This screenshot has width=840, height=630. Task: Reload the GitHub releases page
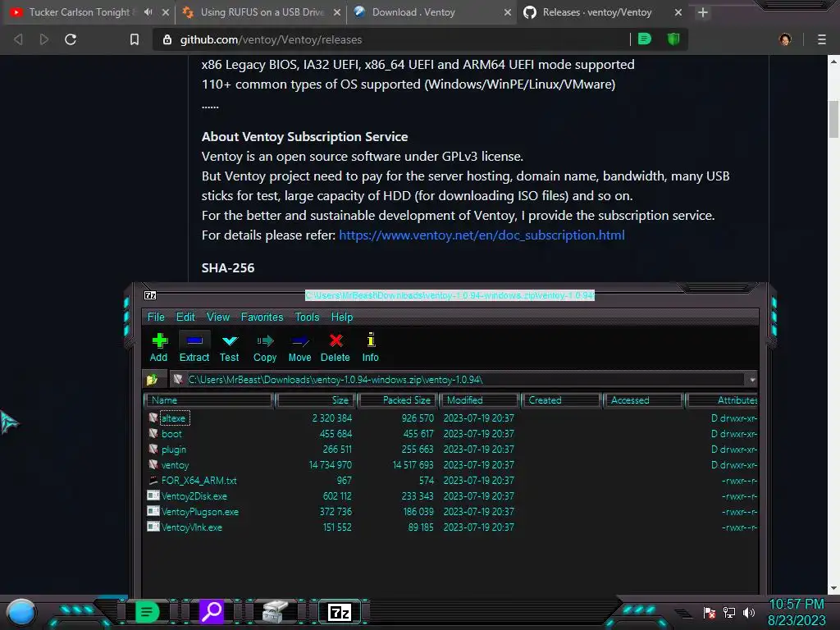click(71, 39)
